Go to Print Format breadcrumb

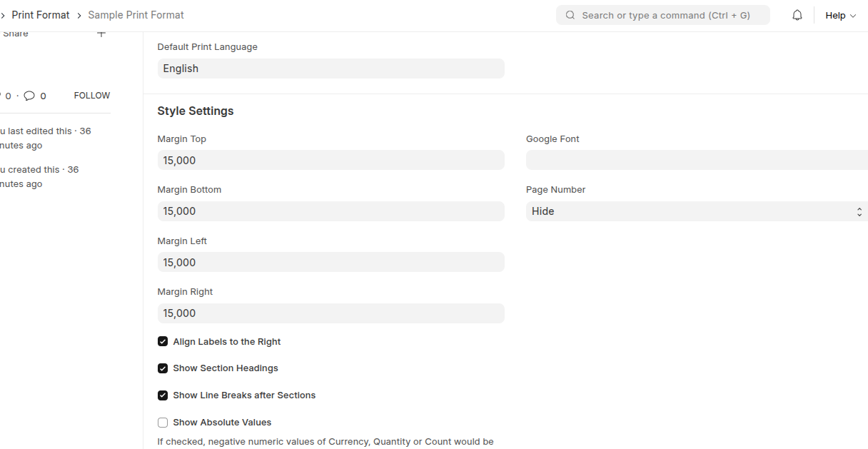click(41, 15)
